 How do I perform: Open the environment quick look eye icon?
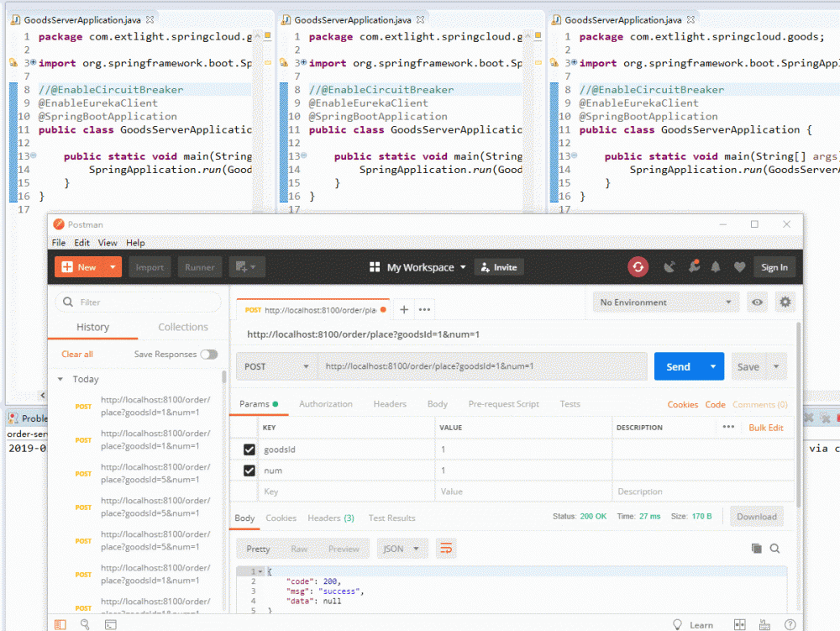tap(758, 302)
